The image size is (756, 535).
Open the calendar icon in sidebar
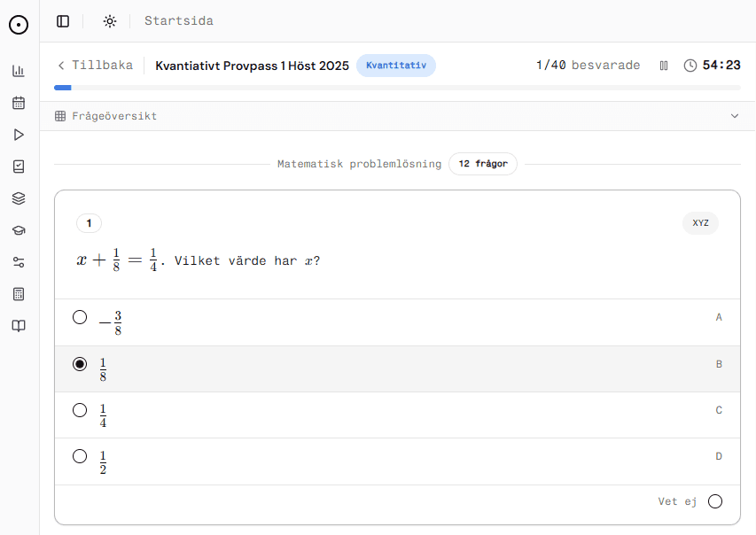(x=19, y=103)
